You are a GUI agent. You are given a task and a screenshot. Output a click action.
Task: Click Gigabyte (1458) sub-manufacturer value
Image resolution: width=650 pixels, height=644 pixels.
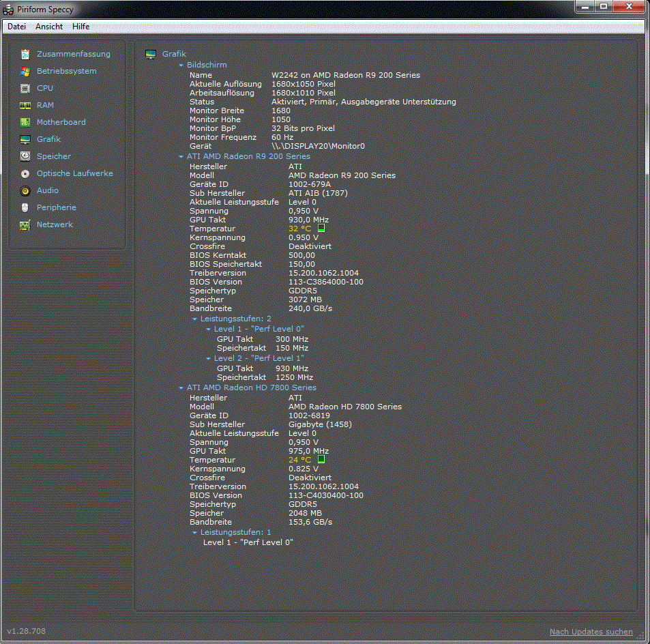click(x=320, y=424)
